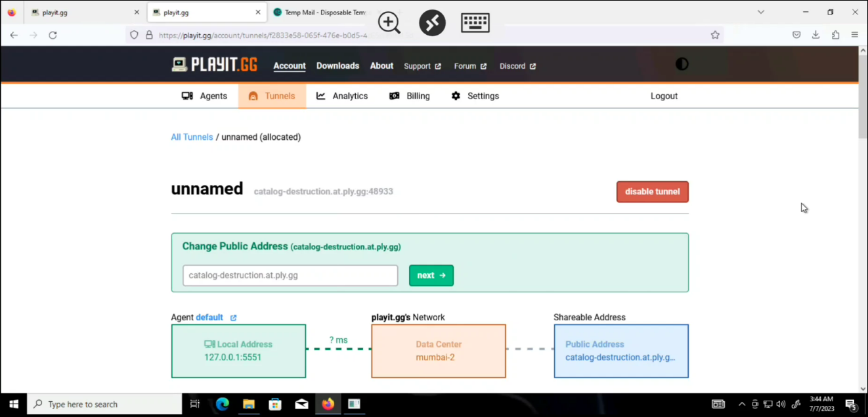Open the Discord external link
The image size is (868, 417).
517,66
